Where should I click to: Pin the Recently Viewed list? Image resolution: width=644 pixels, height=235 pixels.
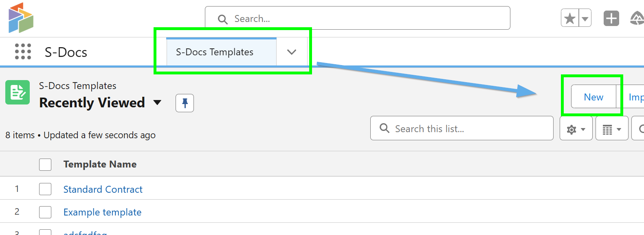click(x=185, y=103)
